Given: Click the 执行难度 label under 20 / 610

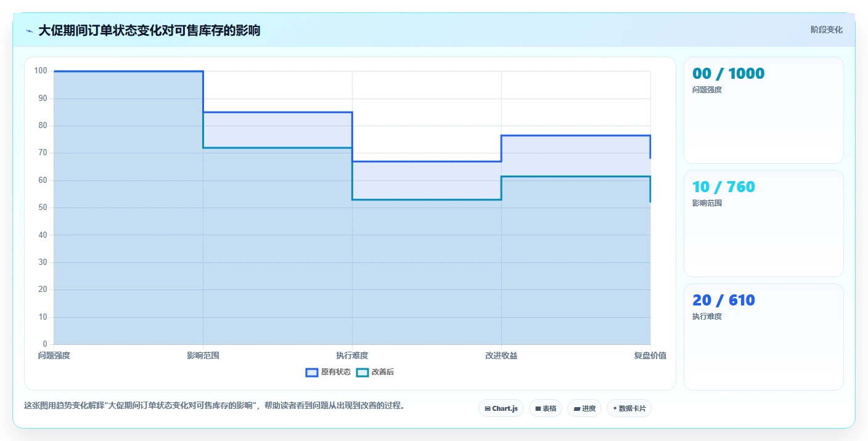Looking at the screenshot, I should coord(707,317).
